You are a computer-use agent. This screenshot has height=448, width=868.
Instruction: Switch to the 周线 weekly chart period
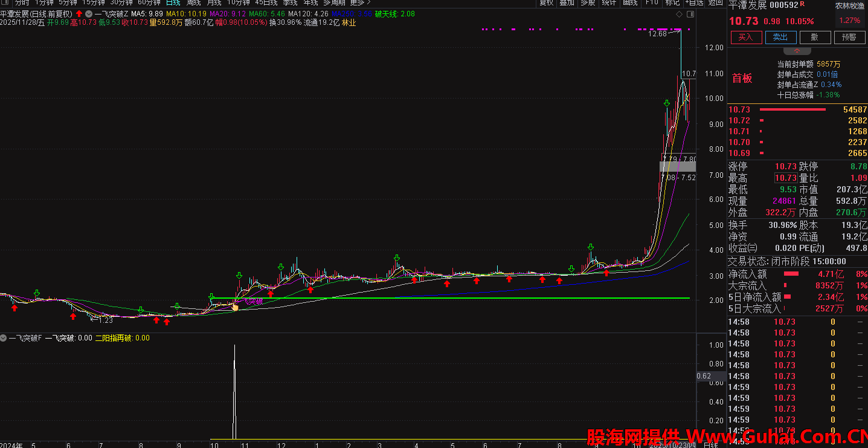click(193, 2)
